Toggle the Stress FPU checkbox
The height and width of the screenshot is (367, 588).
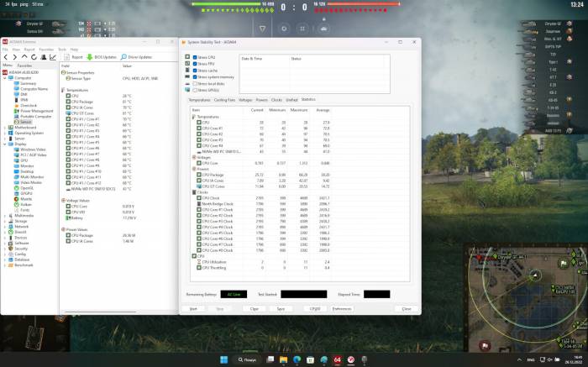(195, 64)
